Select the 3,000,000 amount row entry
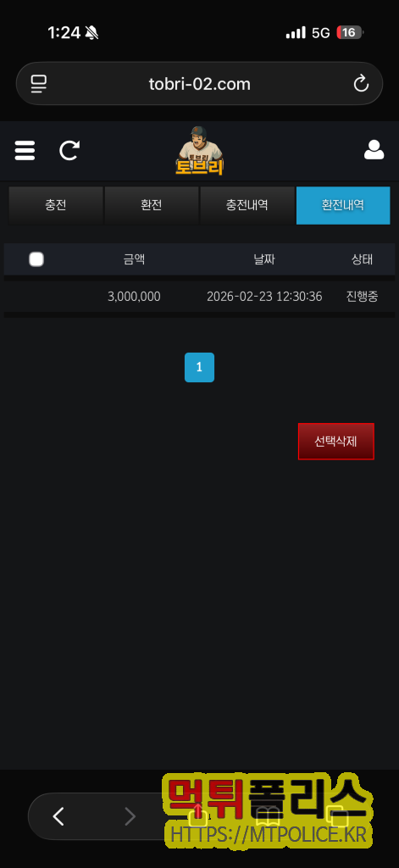399x868 pixels. click(x=134, y=297)
